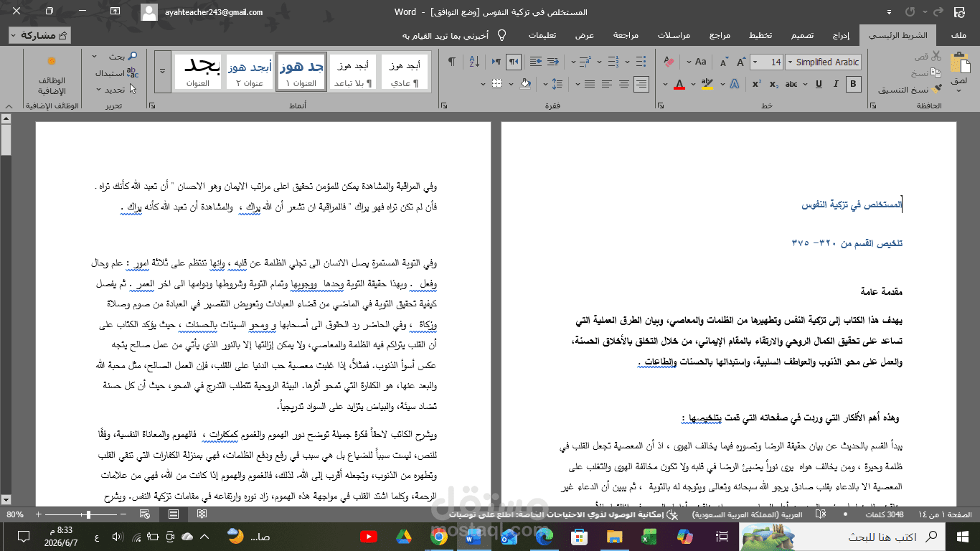Click the borders icon
Image resolution: width=980 pixels, height=551 pixels.
pyautogui.click(x=496, y=84)
